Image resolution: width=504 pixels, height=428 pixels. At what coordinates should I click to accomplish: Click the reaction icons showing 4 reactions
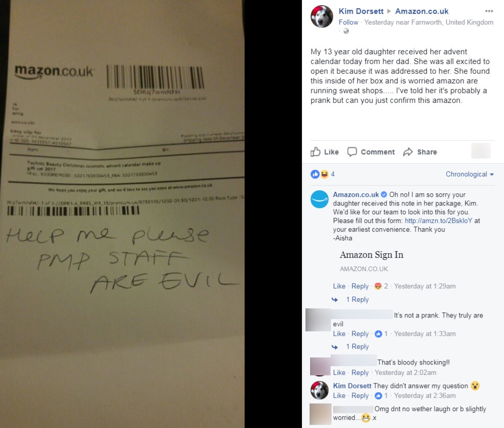pyautogui.click(x=322, y=174)
